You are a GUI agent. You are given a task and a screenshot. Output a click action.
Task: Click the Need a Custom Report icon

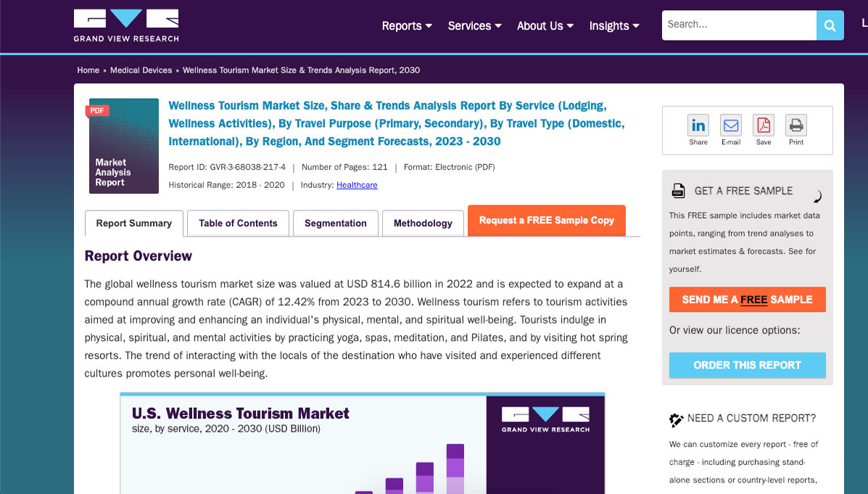click(677, 419)
